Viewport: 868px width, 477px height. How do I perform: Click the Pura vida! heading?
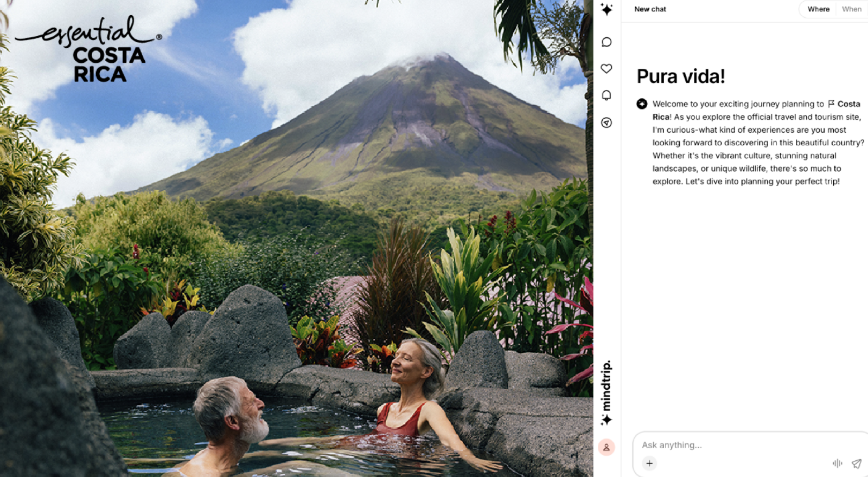coord(681,76)
